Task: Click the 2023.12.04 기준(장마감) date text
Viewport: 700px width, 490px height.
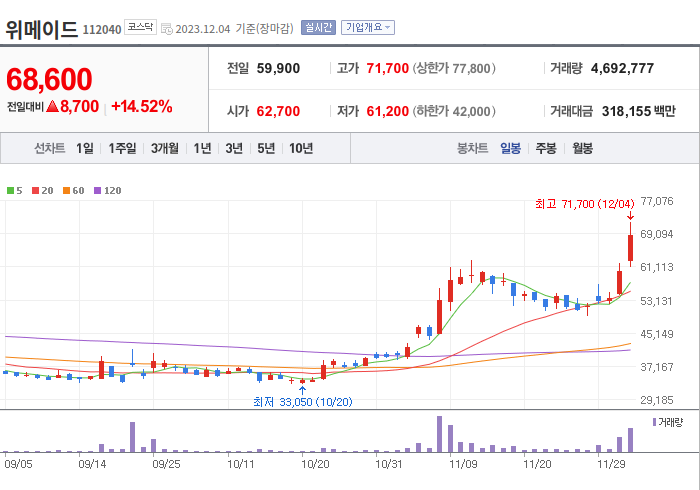Action: [234, 29]
